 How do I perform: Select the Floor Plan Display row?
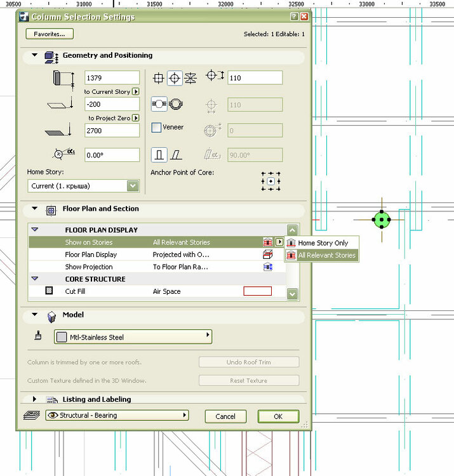point(157,255)
